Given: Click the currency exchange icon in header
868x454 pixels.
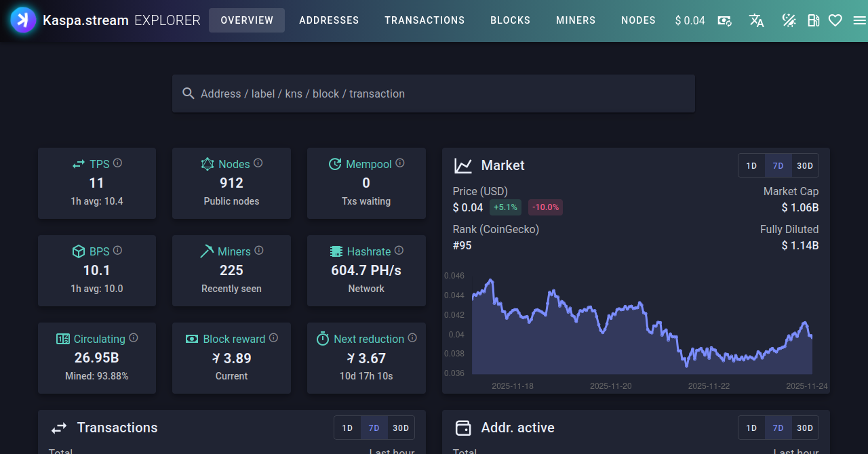Looking at the screenshot, I should pos(725,20).
